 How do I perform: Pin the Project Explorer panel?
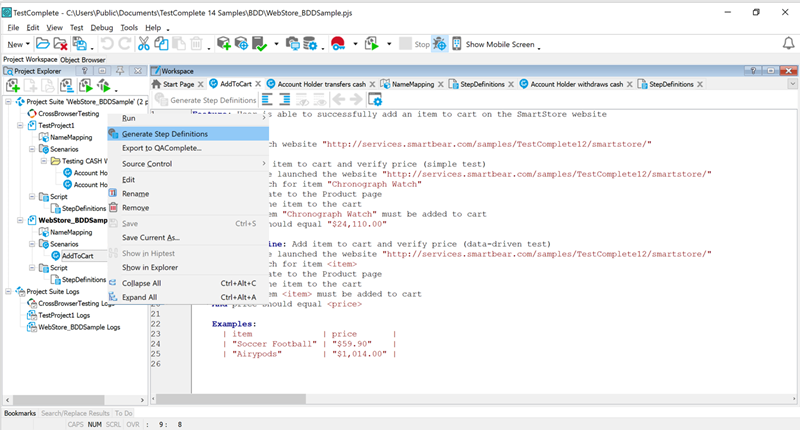[x=120, y=71]
